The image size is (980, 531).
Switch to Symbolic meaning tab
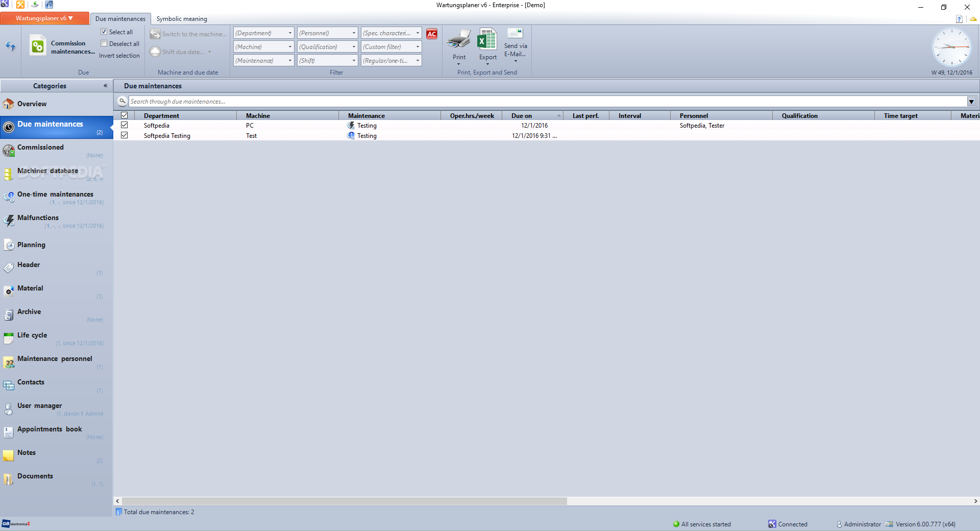point(182,19)
